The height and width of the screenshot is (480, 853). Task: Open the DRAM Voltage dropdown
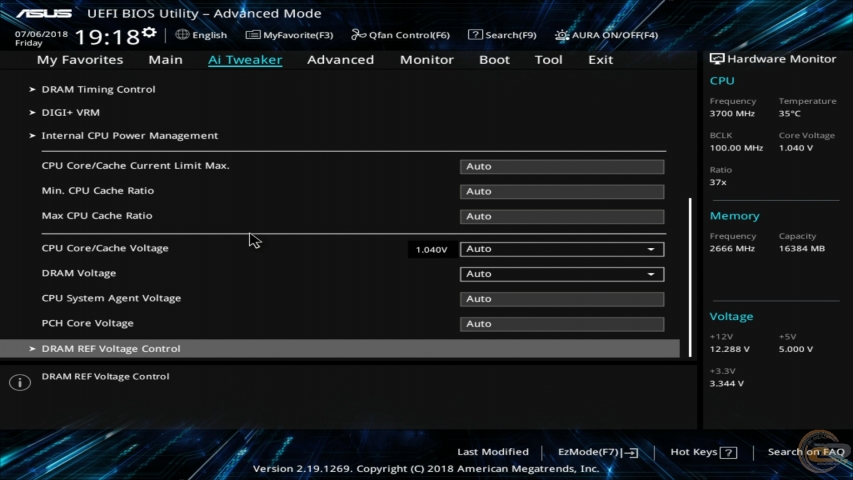(x=561, y=274)
